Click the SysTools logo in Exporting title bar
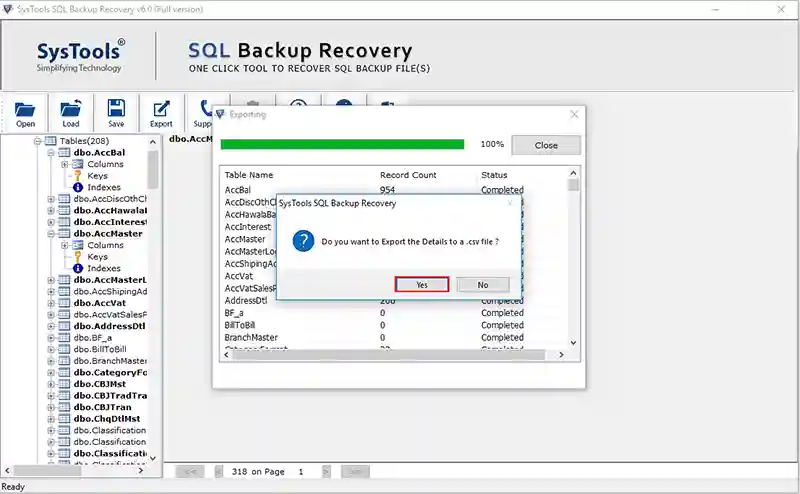 tap(220, 114)
